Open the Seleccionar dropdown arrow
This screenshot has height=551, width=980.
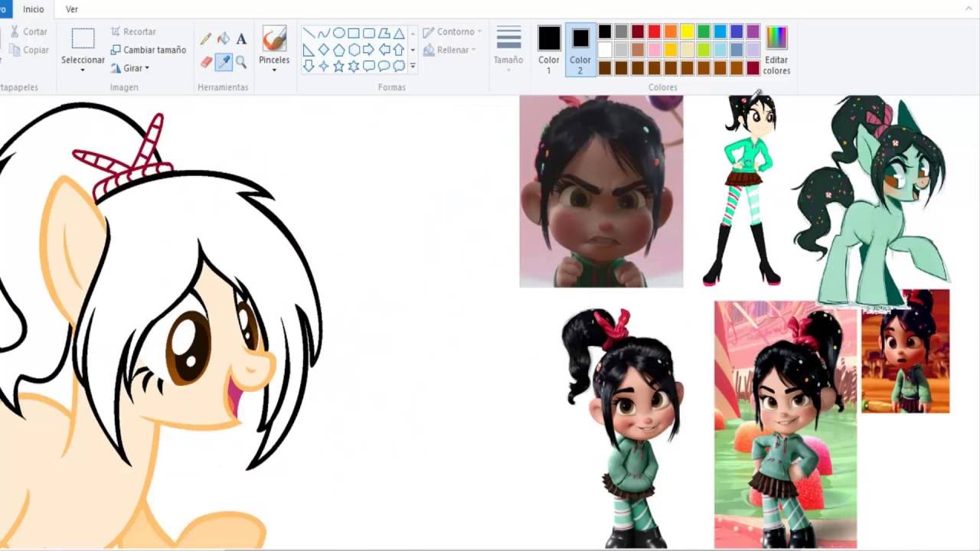(x=83, y=70)
